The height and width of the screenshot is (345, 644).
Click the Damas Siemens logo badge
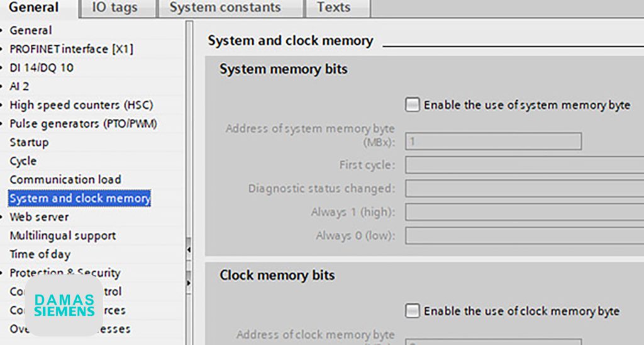point(64,305)
